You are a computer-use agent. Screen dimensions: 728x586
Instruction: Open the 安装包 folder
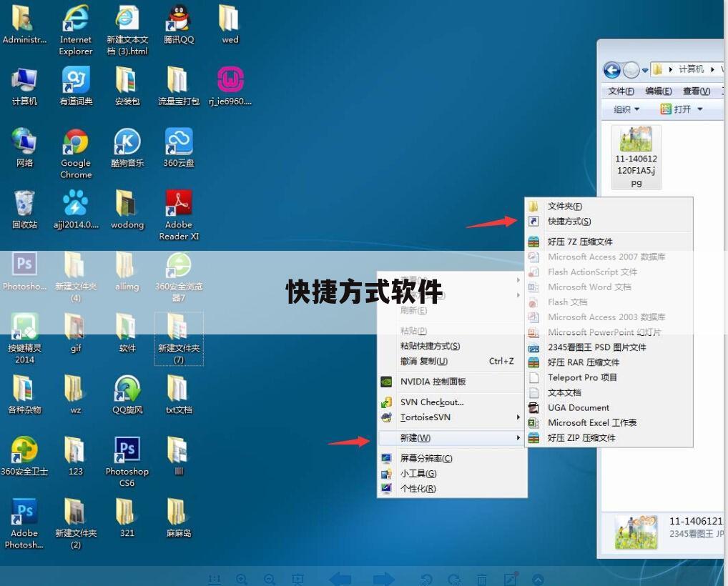coord(127,86)
